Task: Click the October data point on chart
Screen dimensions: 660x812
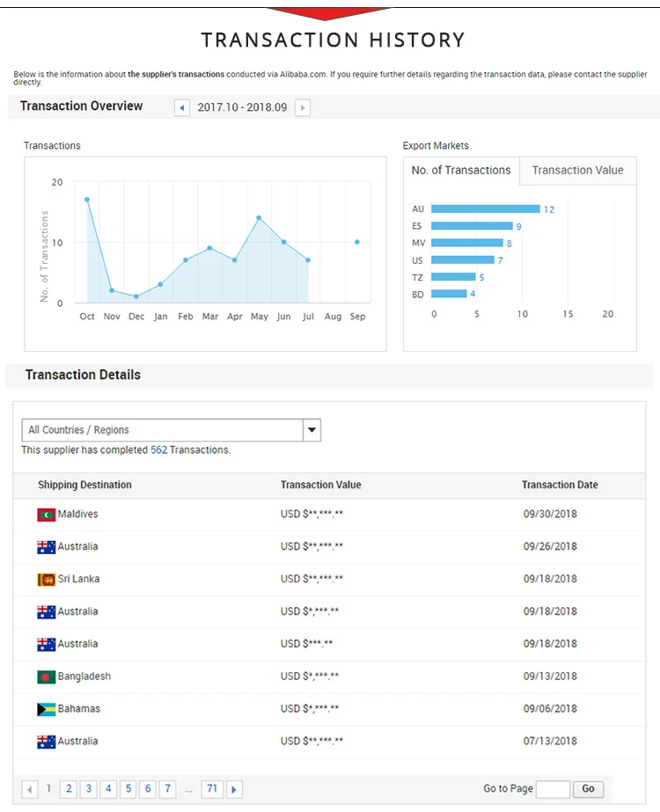Action: pyautogui.click(x=87, y=200)
